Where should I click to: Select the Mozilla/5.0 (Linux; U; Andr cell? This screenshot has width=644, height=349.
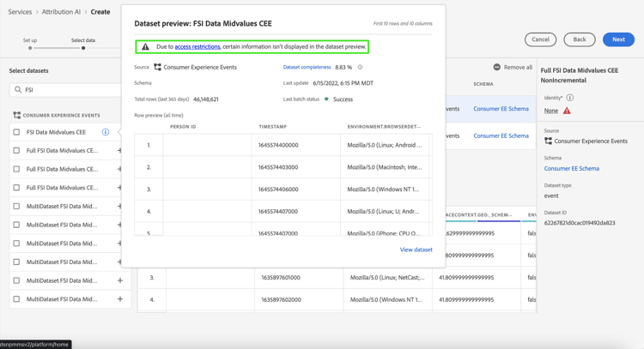383,211
